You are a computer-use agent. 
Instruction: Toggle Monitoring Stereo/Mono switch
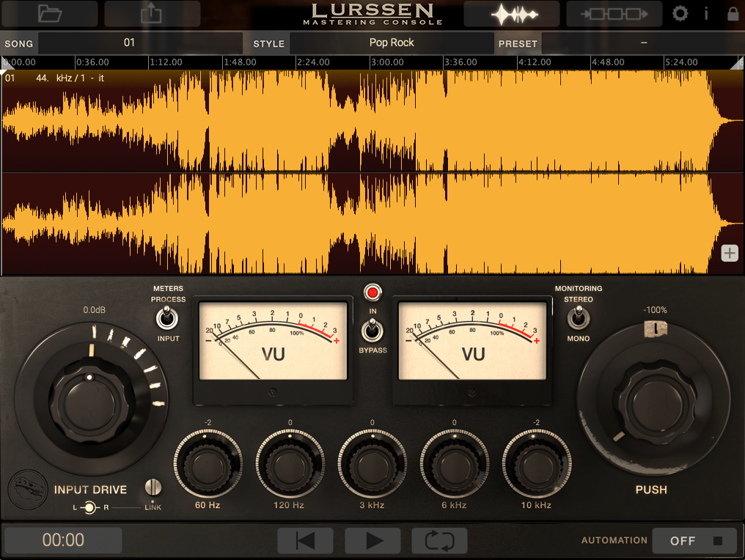click(578, 318)
